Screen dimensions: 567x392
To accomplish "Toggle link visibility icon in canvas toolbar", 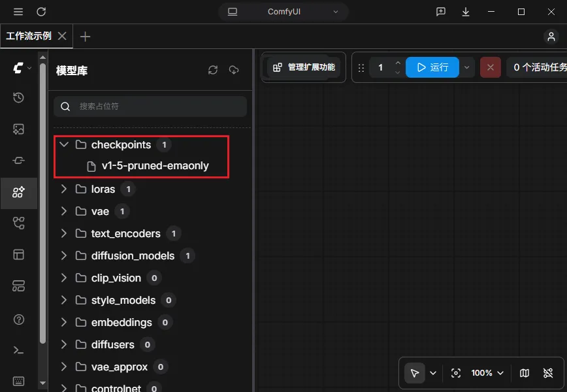I will pos(548,373).
